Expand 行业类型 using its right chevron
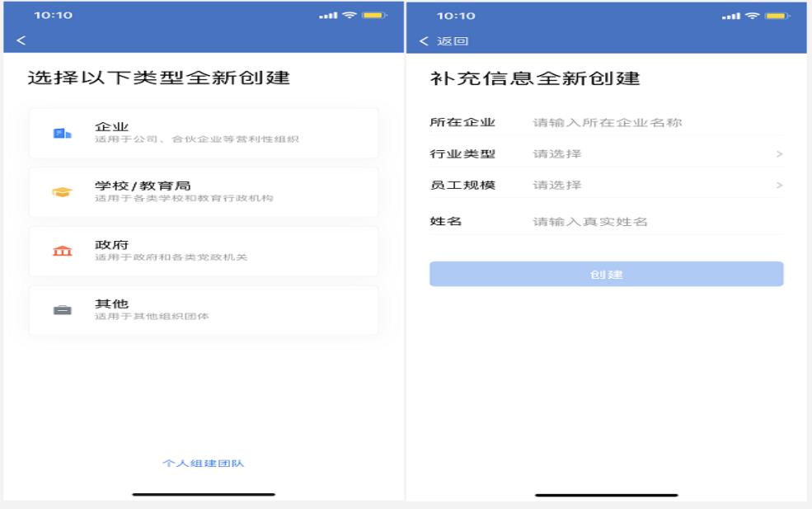 (779, 154)
